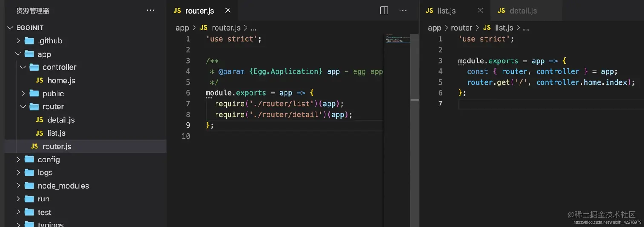Click the node_modules folder icon
The width and height of the screenshot is (644, 227).
(29, 186)
